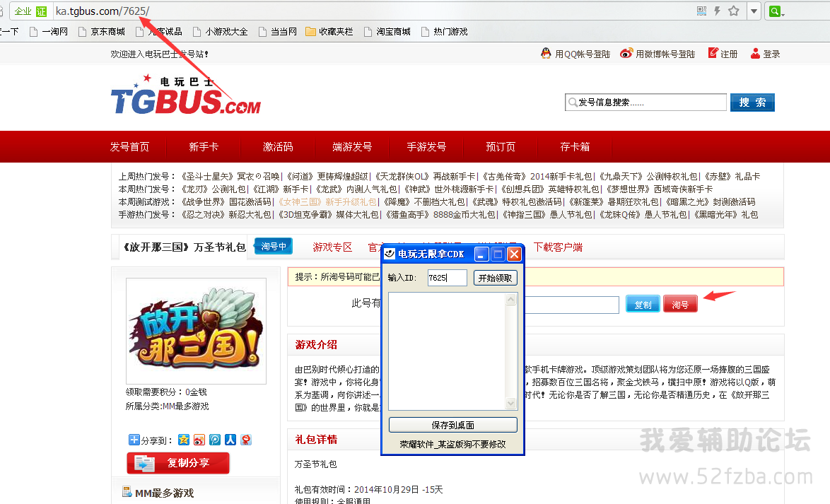Go to 发号首页 in the red nav bar

coord(129,146)
